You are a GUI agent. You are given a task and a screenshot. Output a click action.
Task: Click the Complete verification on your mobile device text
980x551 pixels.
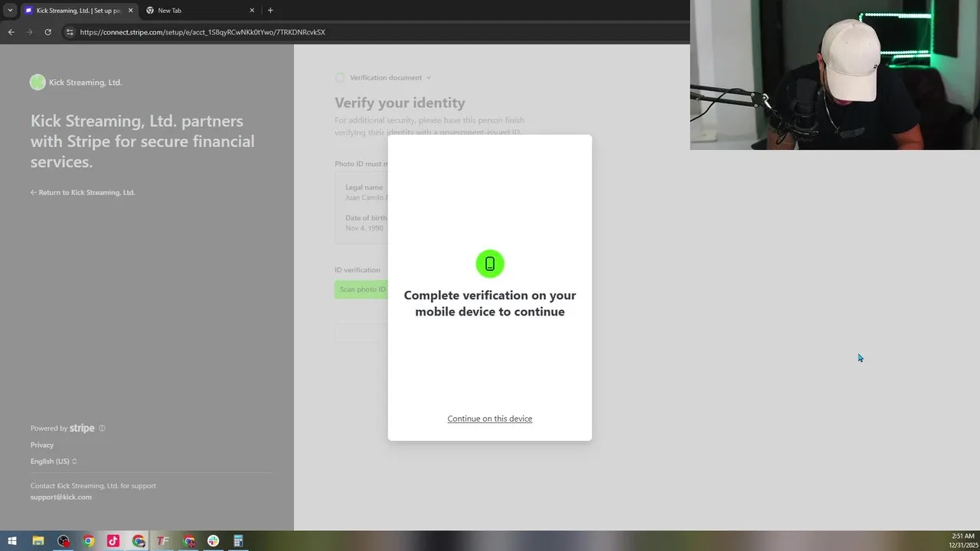click(x=490, y=303)
